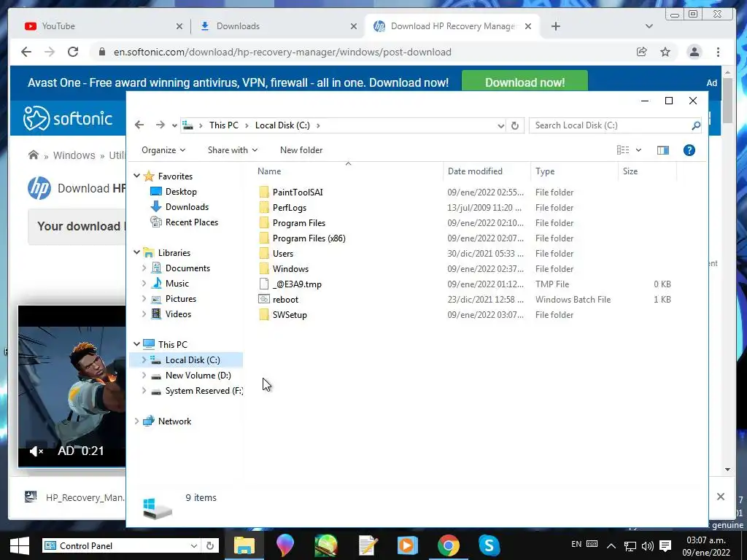The image size is (747, 560).
Task: Select the _@E3A9.tmp file
Action: 297,284
